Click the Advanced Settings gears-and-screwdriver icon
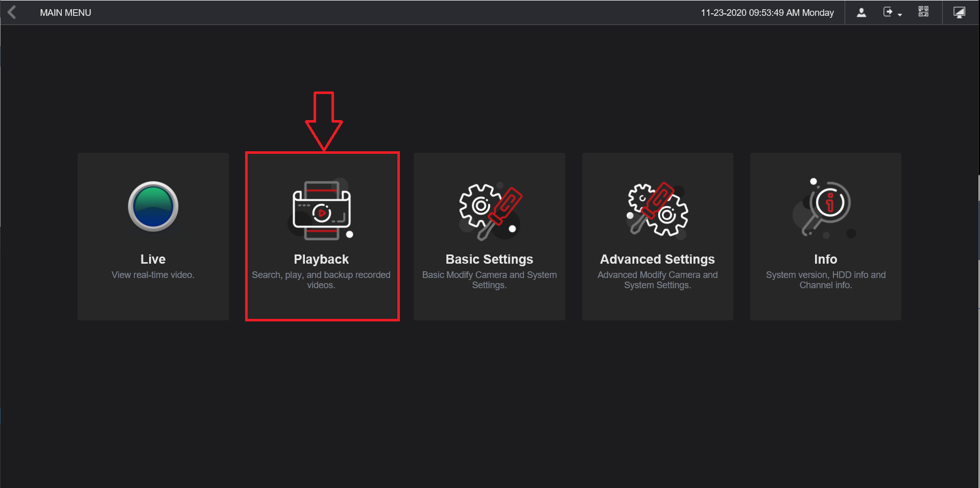This screenshot has height=488, width=980. [x=657, y=210]
